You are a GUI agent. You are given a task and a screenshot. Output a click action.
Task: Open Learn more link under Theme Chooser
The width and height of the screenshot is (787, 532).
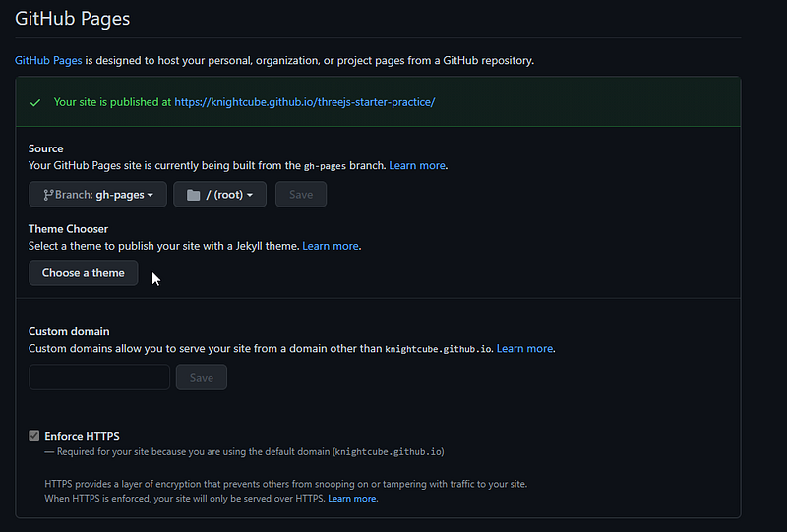point(331,246)
